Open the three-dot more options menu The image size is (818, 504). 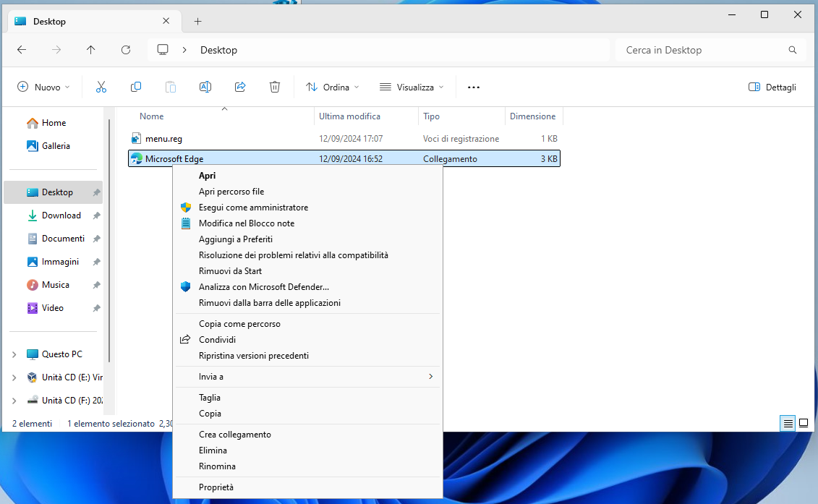pos(474,87)
